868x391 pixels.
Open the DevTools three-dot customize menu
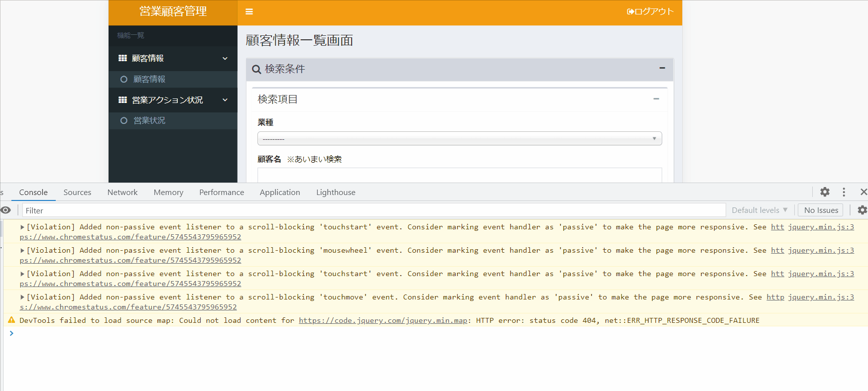(x=844, y=192)
